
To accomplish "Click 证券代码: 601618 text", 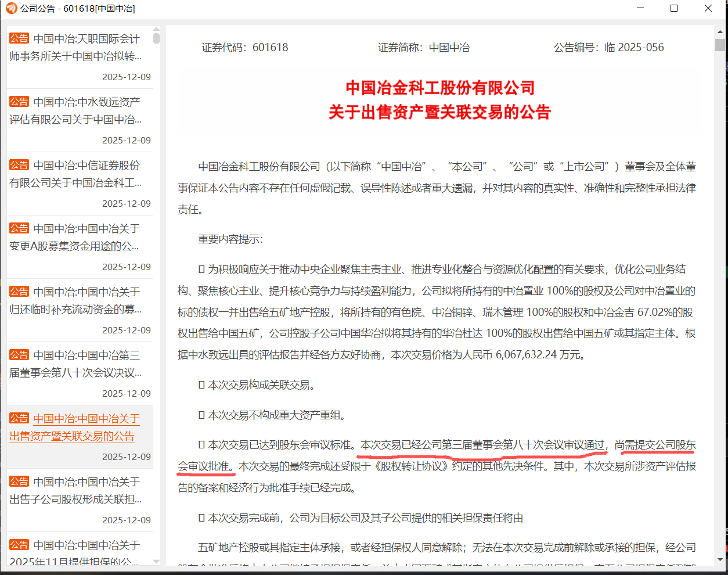I will pyautogui.click(x=245, y=48).
